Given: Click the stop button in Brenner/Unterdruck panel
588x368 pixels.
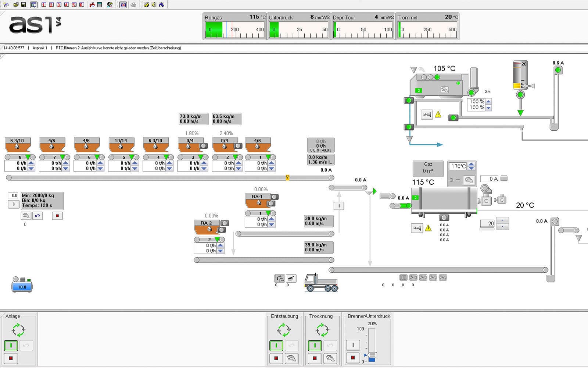Looking at the screenshot, I should pos(353,357).
